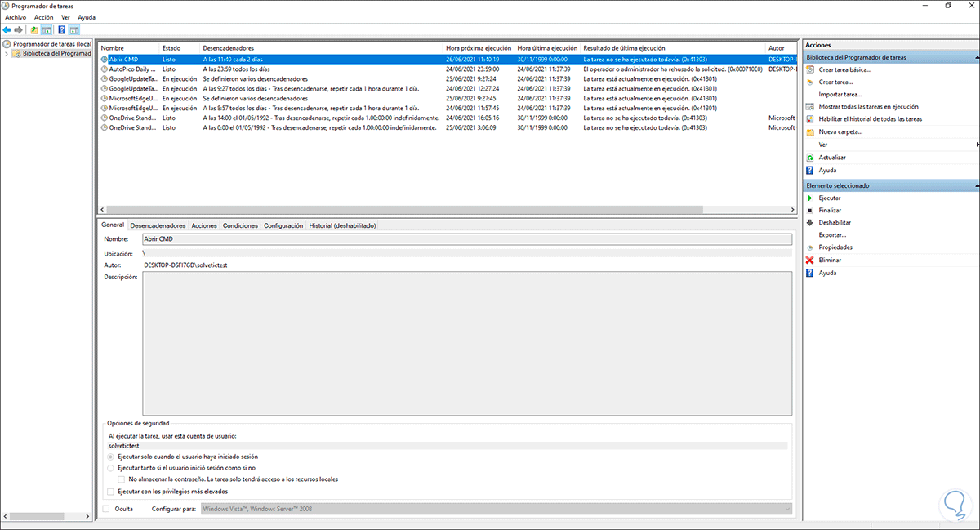Image resolution: width=980 pixels, height=530 pixels.
Task: Select OneDrive row 'A las 0:00 el 01/05/1992'
Action: [x=448, y=127]
